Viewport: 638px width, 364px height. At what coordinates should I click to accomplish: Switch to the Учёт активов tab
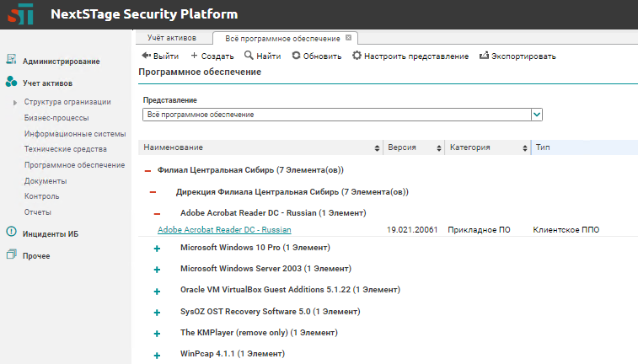171,39
